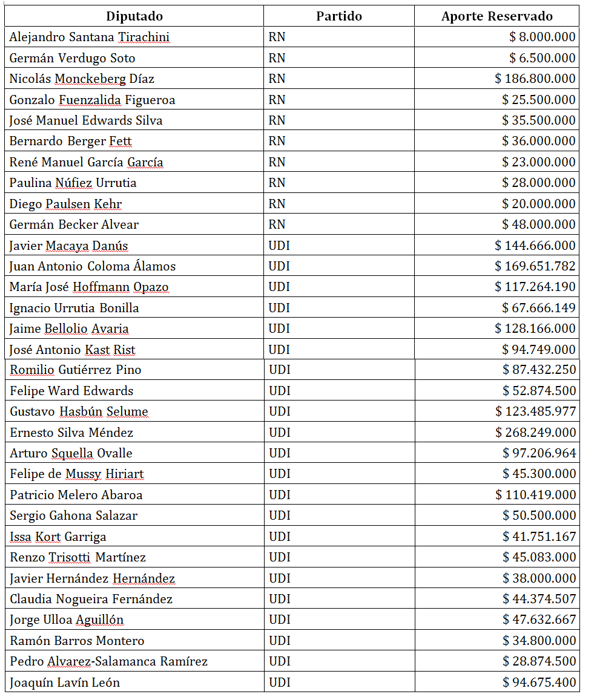Click the Aporte Reservado column header
Viewport: 597px width, 700px height.
pyautogui.click(x=496, y=16)
